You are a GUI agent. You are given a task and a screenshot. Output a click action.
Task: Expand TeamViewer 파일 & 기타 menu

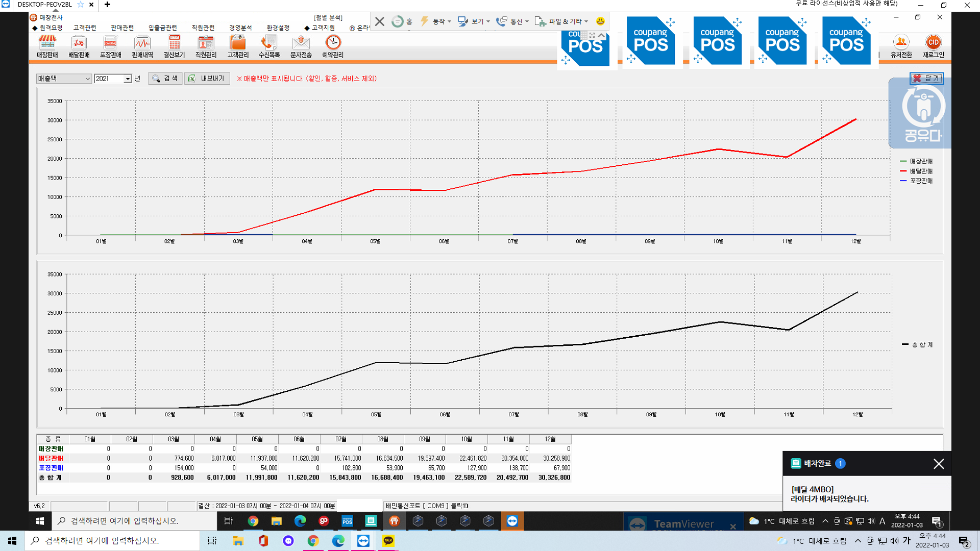tap(562, 21)
